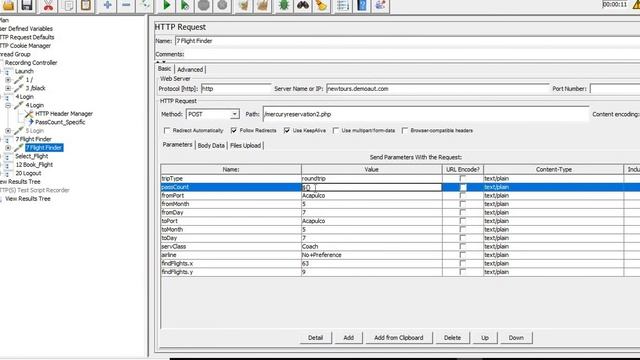Viewport: 640px width, 360px height.
Task: Click the rightmost toolbar icon after Help
Action: [x=380, y=5]
